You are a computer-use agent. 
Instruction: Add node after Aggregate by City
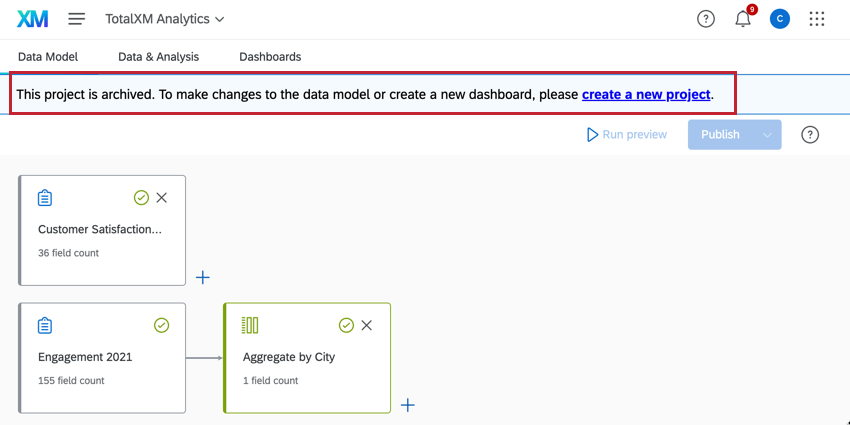(407, 405)
